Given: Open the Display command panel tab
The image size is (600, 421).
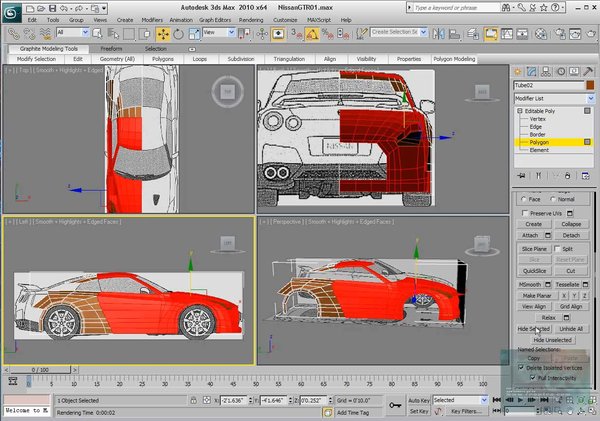Looking at the screenshot, I should [574, 72].
